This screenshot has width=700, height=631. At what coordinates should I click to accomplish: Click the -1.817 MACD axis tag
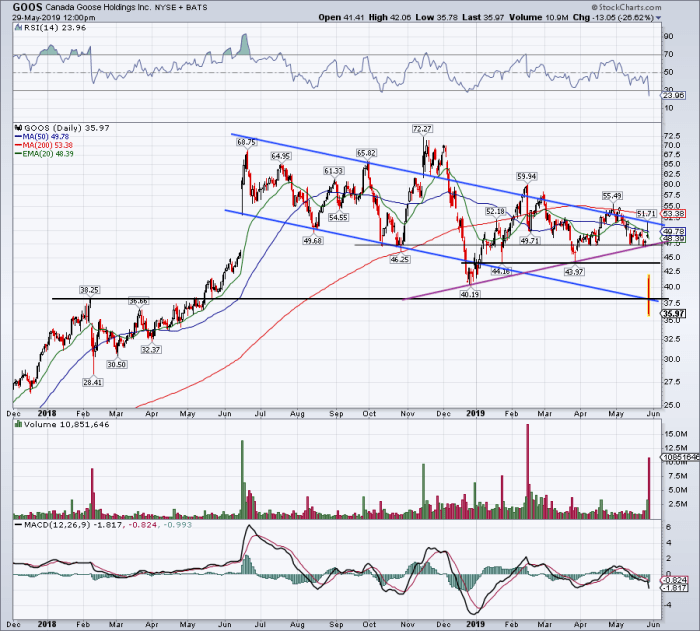pyautogui.click(x=674, y=588)
